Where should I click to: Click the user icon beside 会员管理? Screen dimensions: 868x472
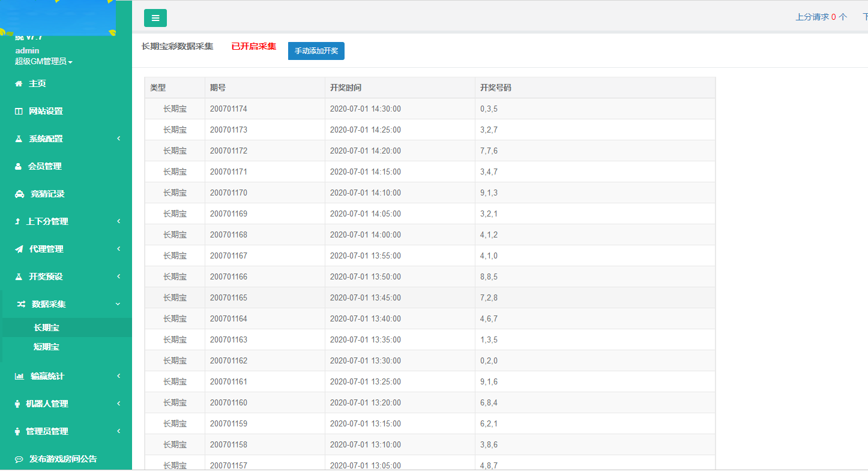(x=18, y=167)
